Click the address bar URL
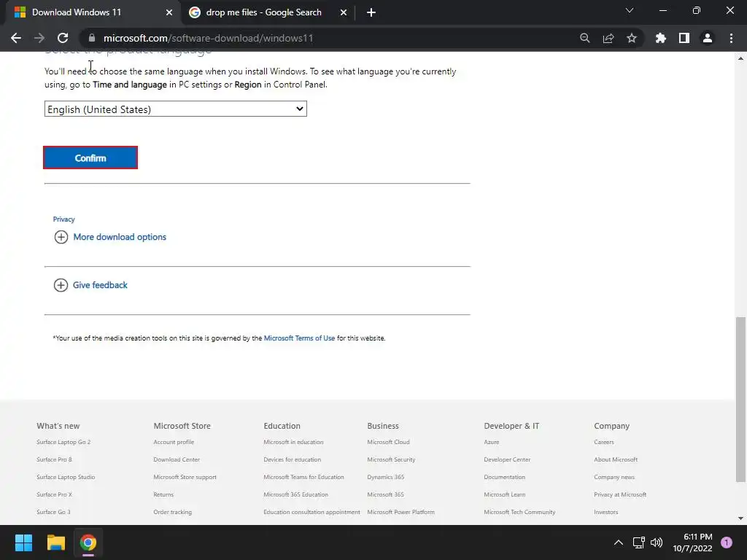Image resolution: width=747 pixels, height=560 pixels. pyautogui.click(x=208, y=38)
